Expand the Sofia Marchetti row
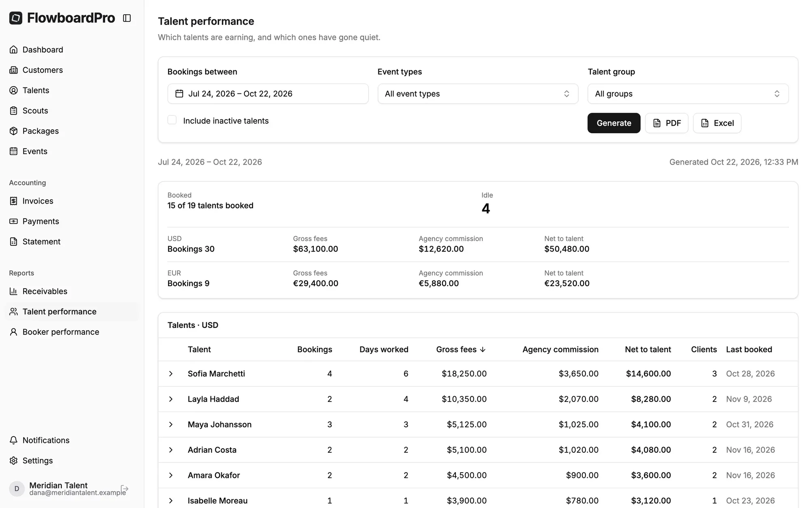Viewport: 812px width, 508px height. click(x=171, y=373)
